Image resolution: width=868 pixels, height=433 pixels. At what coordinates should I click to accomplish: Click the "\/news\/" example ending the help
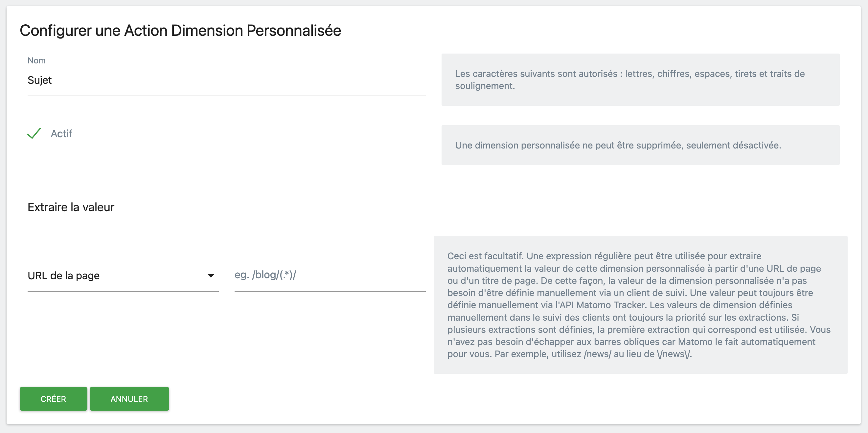click(x=674, y=354)
